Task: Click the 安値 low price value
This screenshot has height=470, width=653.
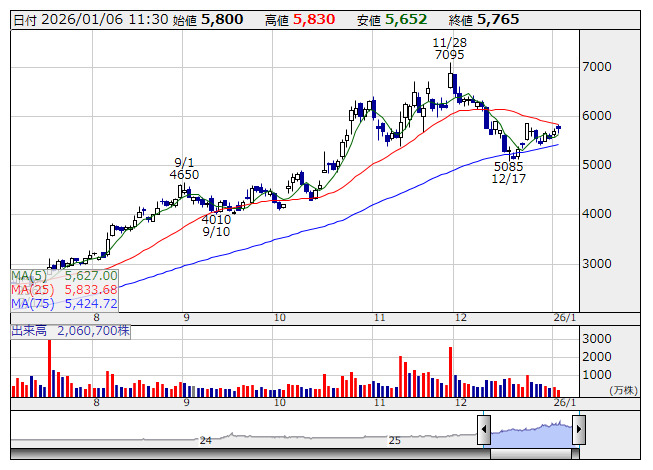Action: coord(406,19)
